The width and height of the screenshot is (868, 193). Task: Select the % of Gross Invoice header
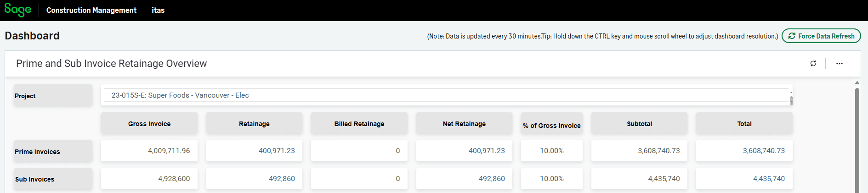click(x=552, y=125)
